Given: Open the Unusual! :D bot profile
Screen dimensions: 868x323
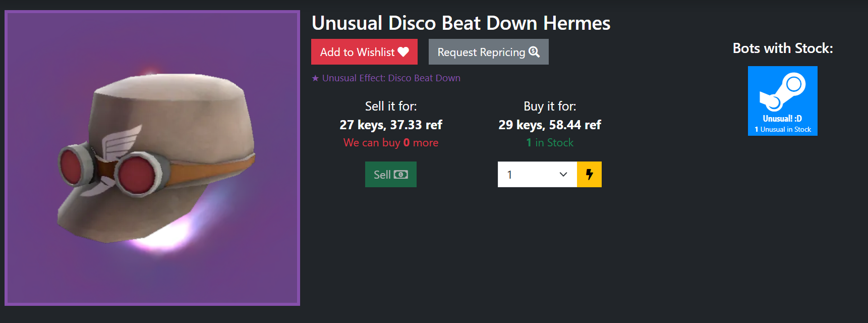Looking at the screenshot, I should click(x=783, y=101).
